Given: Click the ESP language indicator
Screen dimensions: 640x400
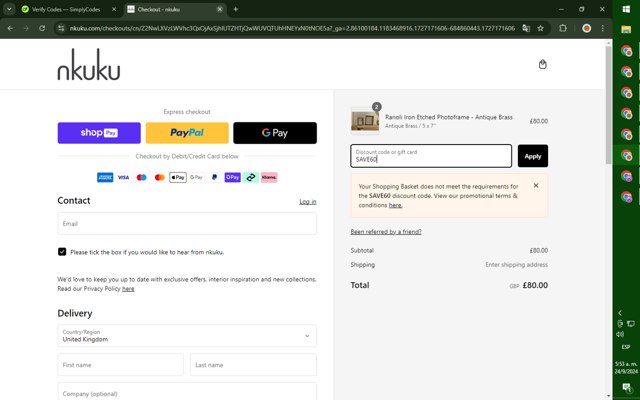Looking at the screenshot, I should [x=626, y=347].
